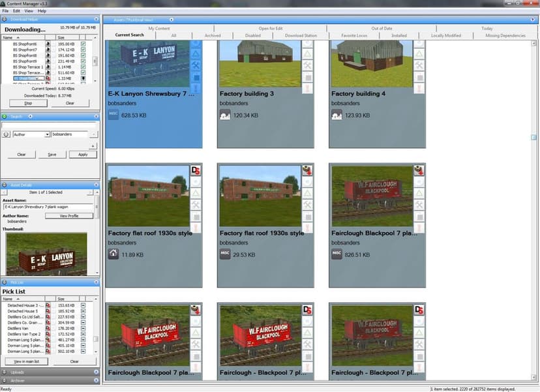Click round icon left of Author filter
The width and height of the screenshot is (540, 392).
coord(6,134)
